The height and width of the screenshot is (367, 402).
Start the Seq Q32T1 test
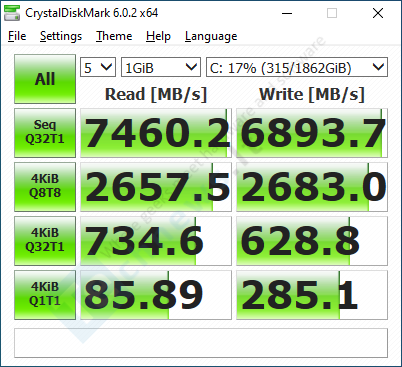click(45, 133)
